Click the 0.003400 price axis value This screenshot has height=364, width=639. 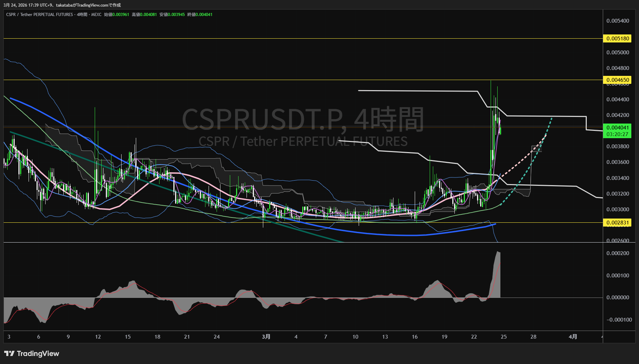click(x=618, y=178)
